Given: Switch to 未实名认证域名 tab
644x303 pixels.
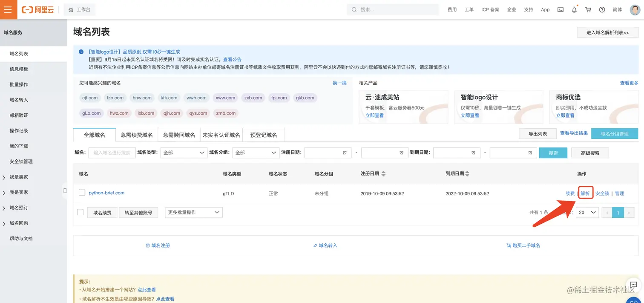Looking at the screenshot, I should (221, 135).
